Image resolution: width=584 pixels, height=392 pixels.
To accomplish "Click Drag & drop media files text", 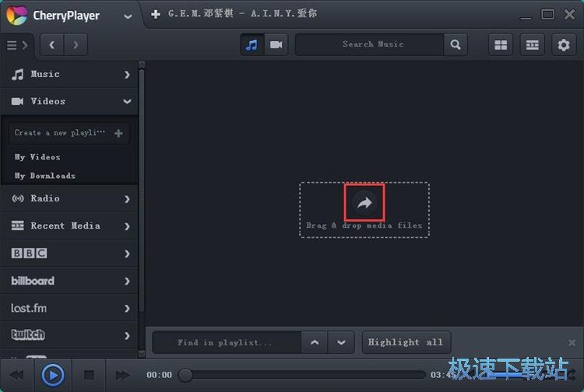I will (364, 226).
